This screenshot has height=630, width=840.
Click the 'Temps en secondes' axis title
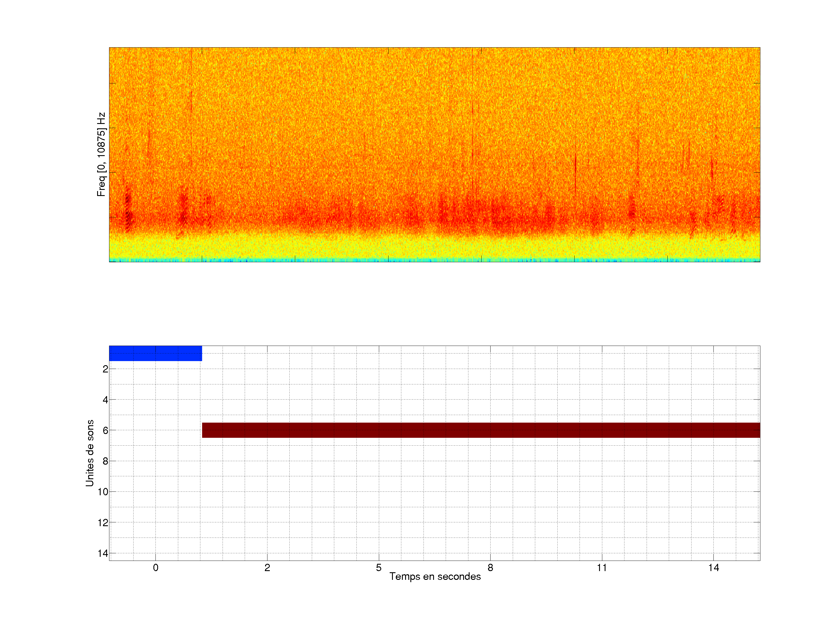click(435, 576)
